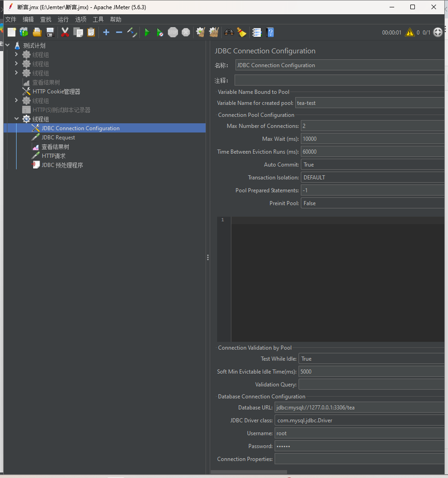
Task: Click the horizontal scrollbar at panel bottom
Action: click(249, 472)
